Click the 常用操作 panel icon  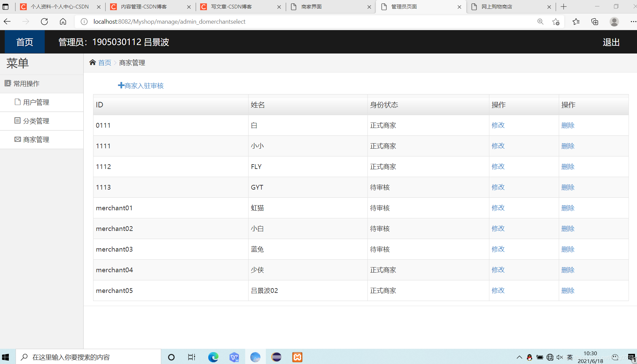tap(7, 83)
